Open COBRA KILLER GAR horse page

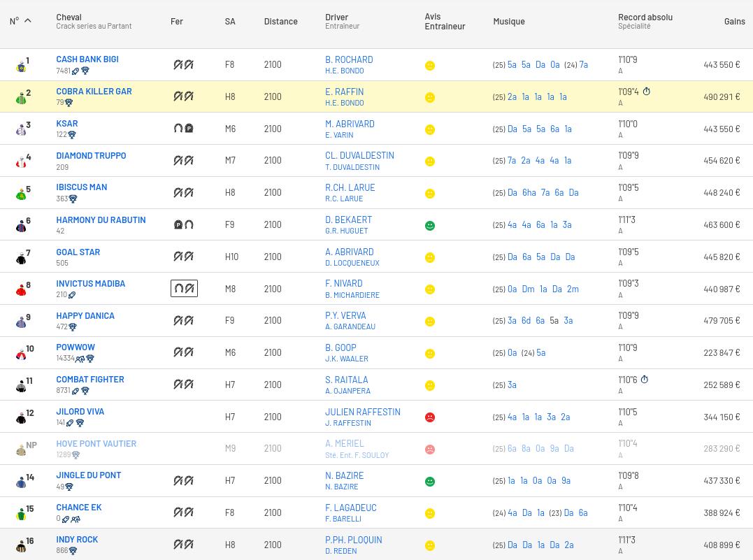(94, 91)
